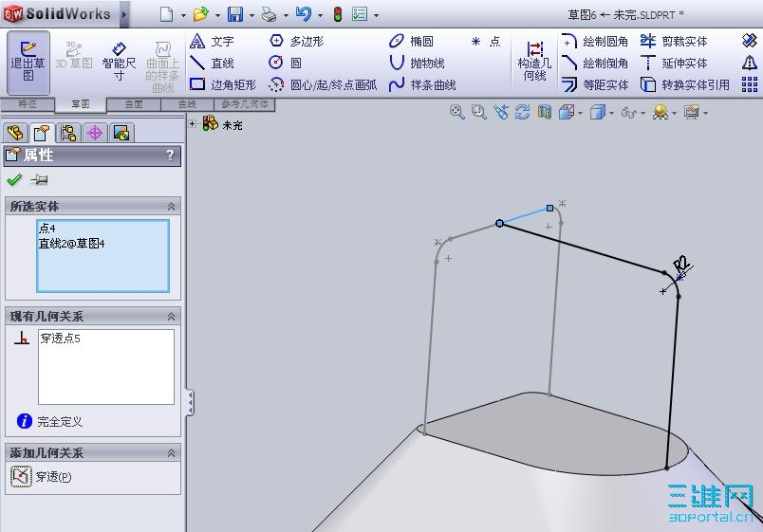Click the Rebuild traffic light icon
This screenshot has height=532, width=763.
tap(337, 14)
